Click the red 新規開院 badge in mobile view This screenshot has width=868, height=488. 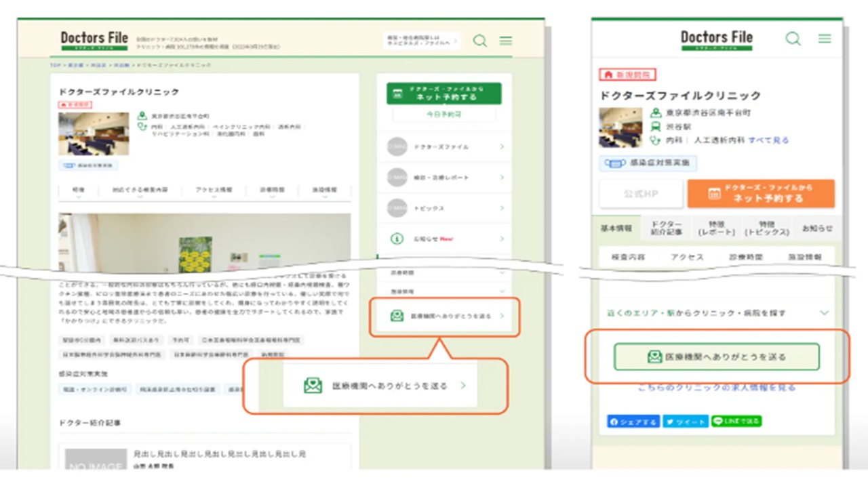tap(627, 75)
